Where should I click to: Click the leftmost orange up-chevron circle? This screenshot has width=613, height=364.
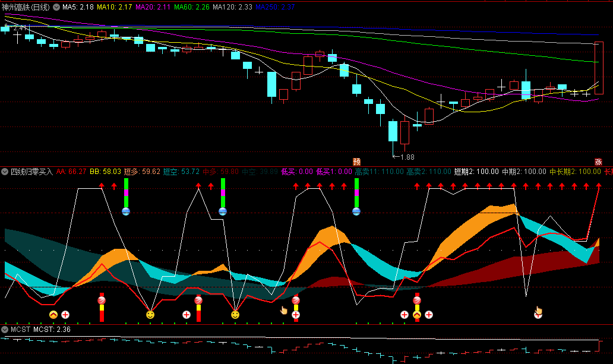click(53, 314)
